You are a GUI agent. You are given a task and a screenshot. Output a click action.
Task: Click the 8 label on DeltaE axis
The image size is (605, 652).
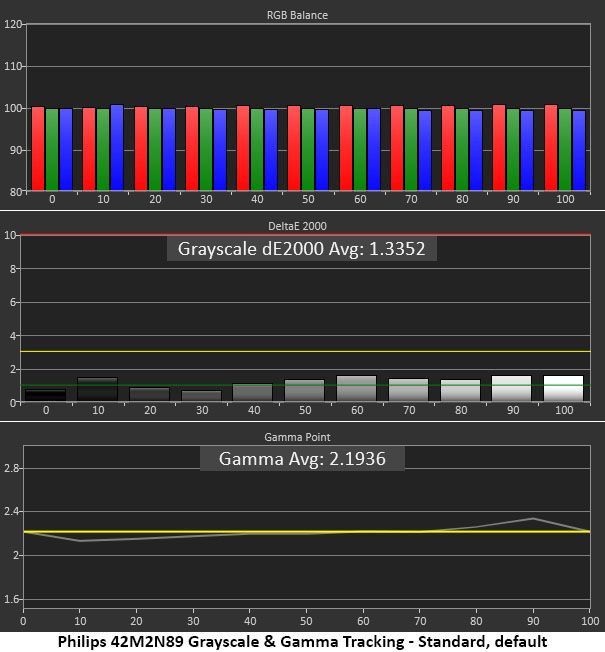[12, 269]
